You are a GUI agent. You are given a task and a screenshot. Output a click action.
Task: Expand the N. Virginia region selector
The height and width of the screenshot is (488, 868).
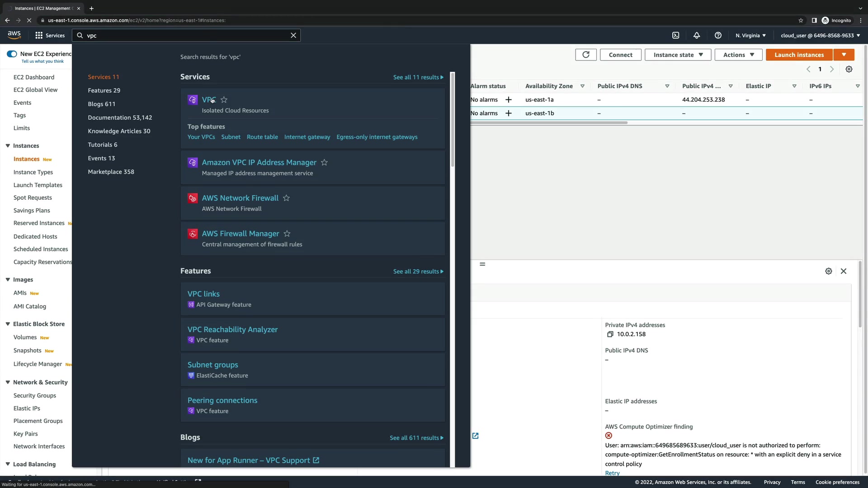pos(750,35)
